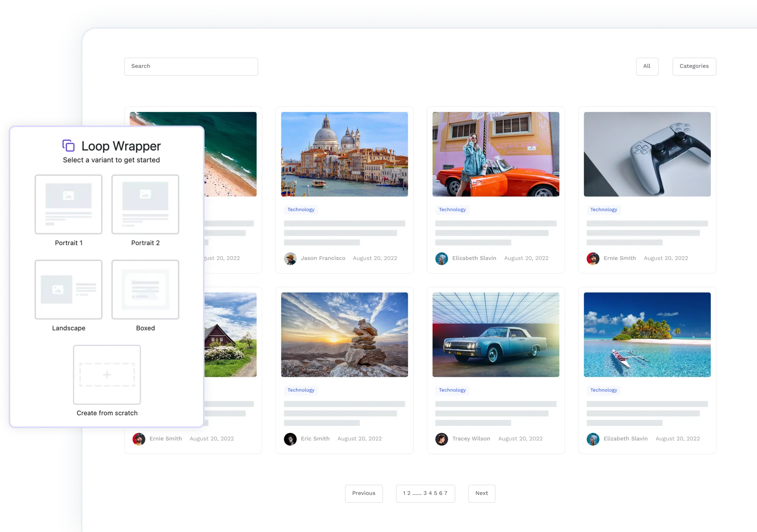
Task: Click inside the Search field
Action: pyautogui.click(x=191, y=66)
